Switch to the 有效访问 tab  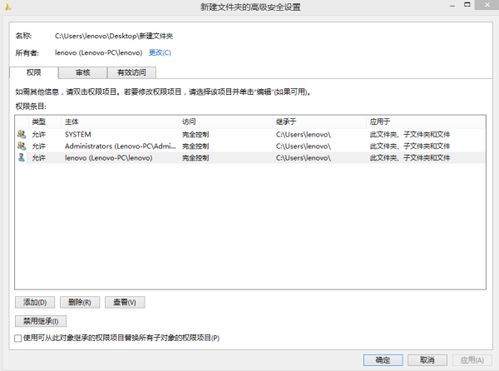click(132, 72)
